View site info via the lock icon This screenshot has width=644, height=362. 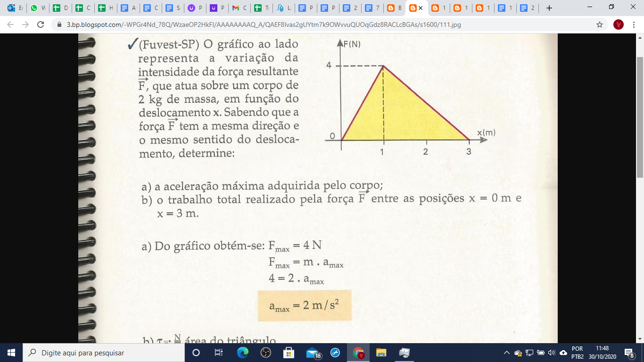point(59,25)
